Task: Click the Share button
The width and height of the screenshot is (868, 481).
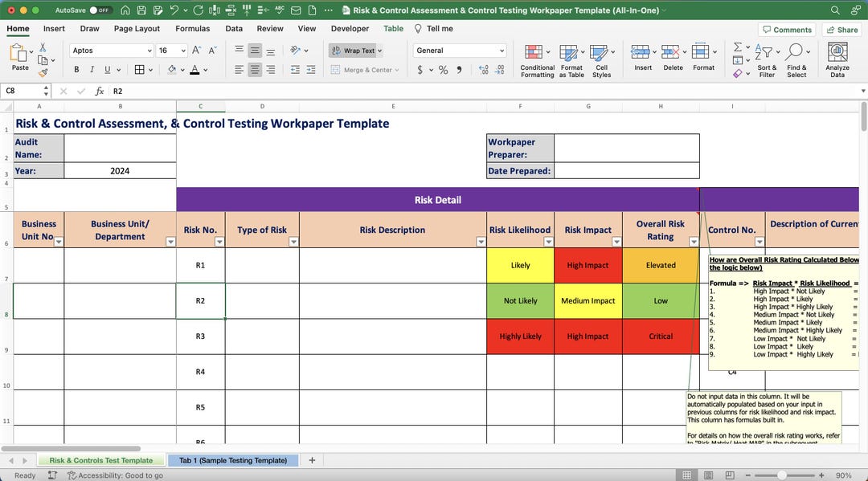Action: [841, 29]
